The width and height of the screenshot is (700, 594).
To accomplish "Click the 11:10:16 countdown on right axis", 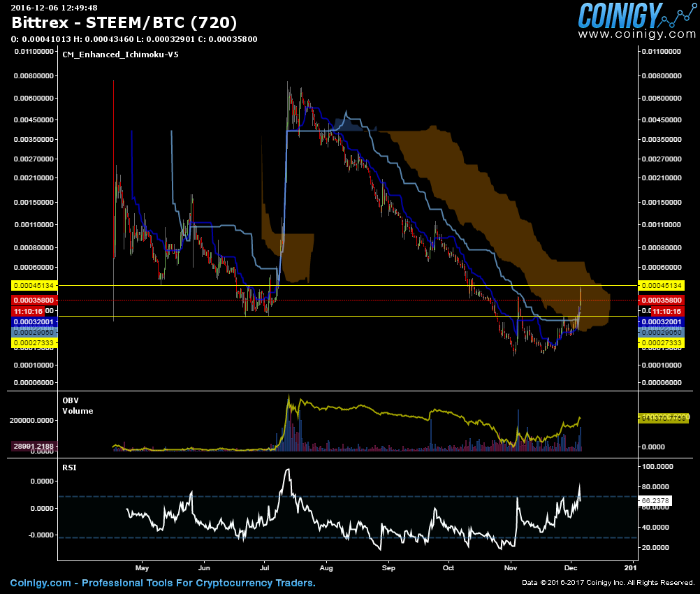I will [x=667, y=311].
